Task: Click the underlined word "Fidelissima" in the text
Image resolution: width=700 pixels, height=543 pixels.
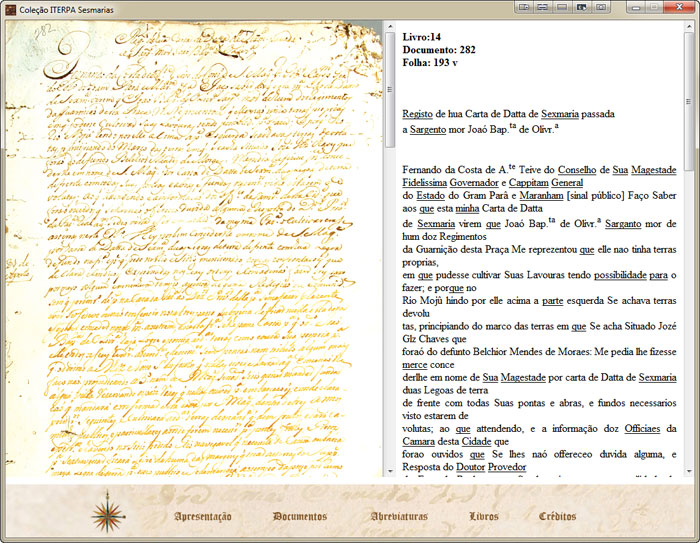Action: 433,184
